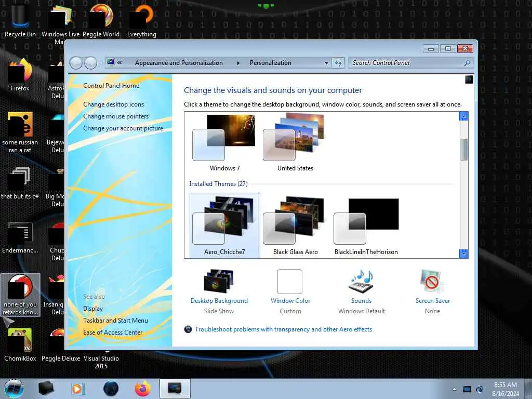Launch Peggle World from the desktop

101,20
